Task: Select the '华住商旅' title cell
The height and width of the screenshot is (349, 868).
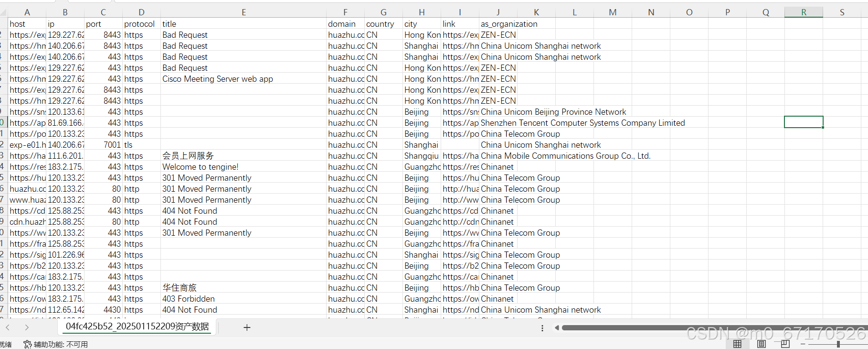Action: point(243,288)
